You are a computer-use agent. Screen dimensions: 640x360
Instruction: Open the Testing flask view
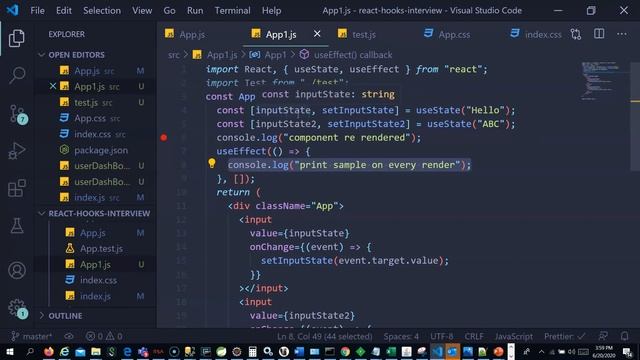17,225
